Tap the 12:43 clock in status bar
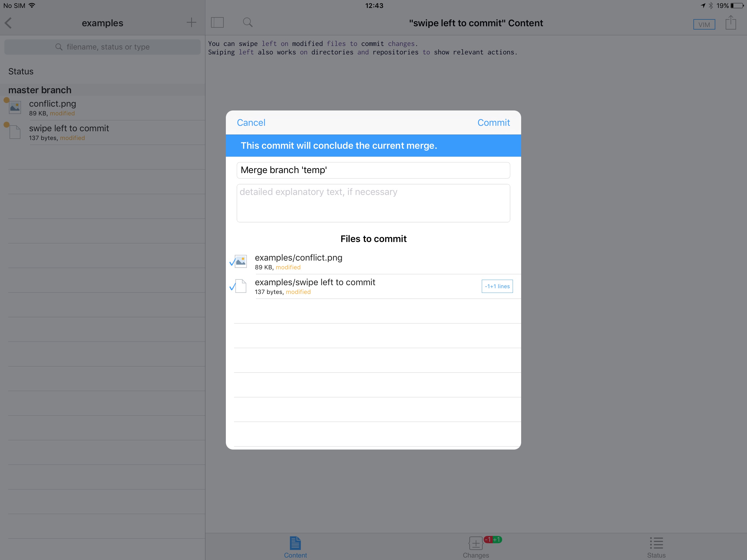Screen dimensions: 747x560 [x=374, y=6]
